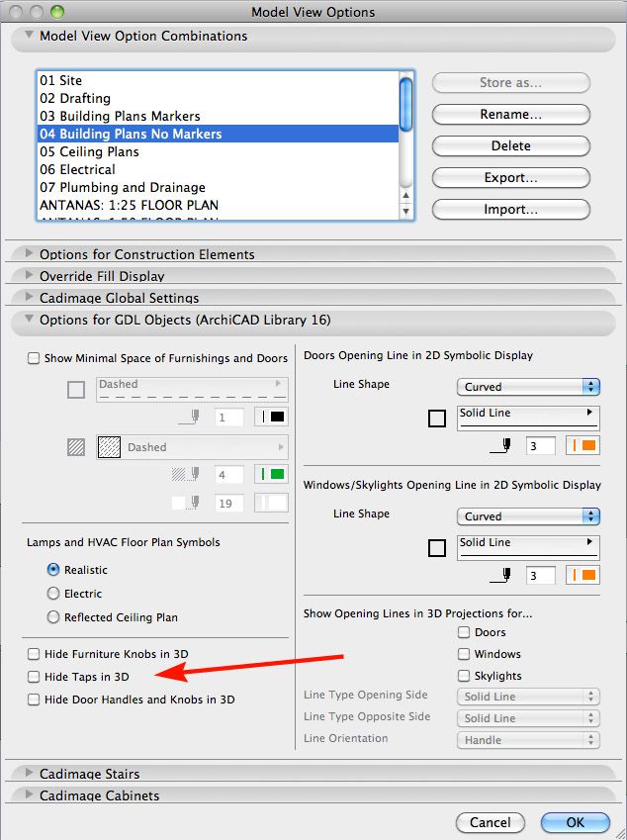Viewport: 627px width, 840px height.
Task: Select 02 Drafting combination
Action: pyautogui.click(x=218, y=98)
